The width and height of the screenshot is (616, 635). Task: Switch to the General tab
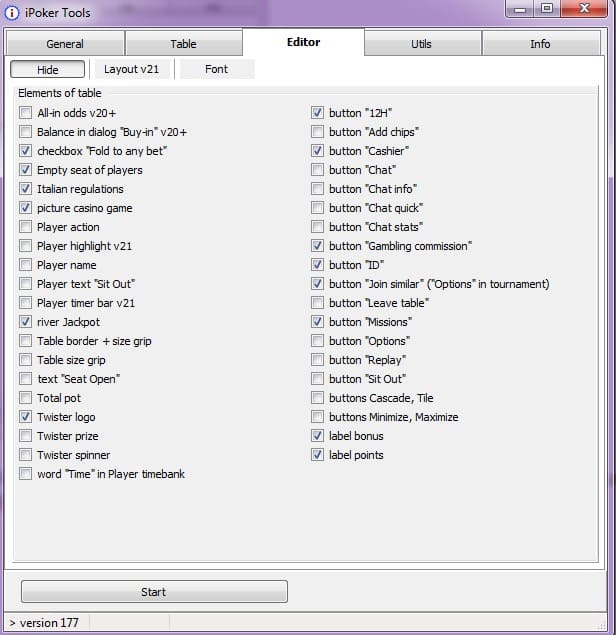(65, 44)
